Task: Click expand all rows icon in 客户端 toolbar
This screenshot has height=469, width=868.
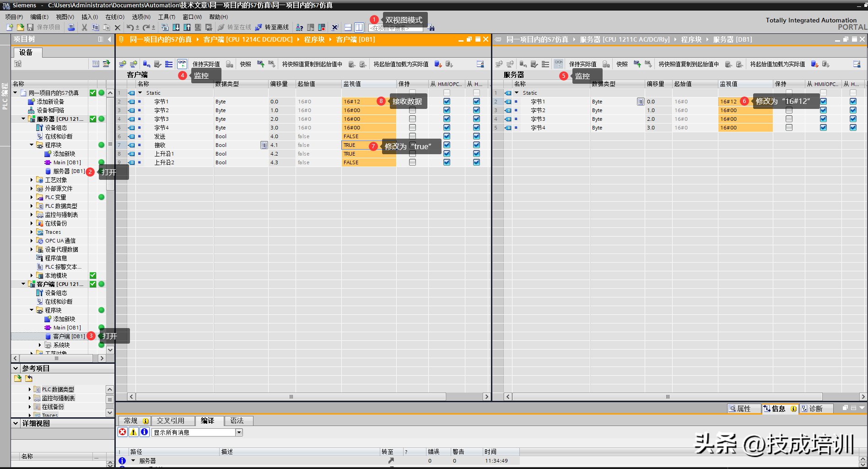Action: tap(169, 64)
